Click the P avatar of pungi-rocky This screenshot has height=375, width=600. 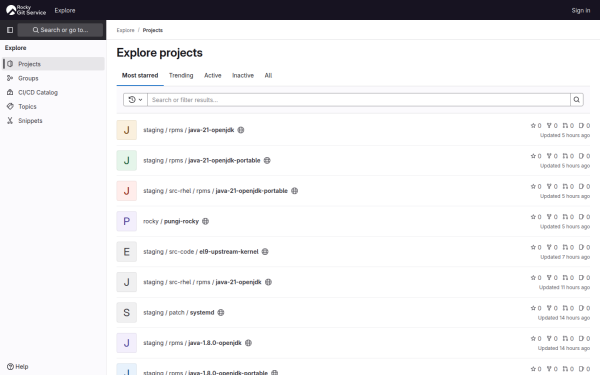coord(127,221)
